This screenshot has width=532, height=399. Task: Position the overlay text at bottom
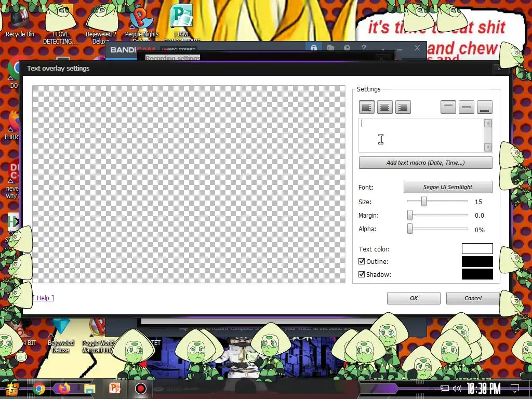[x=485, y=107]
